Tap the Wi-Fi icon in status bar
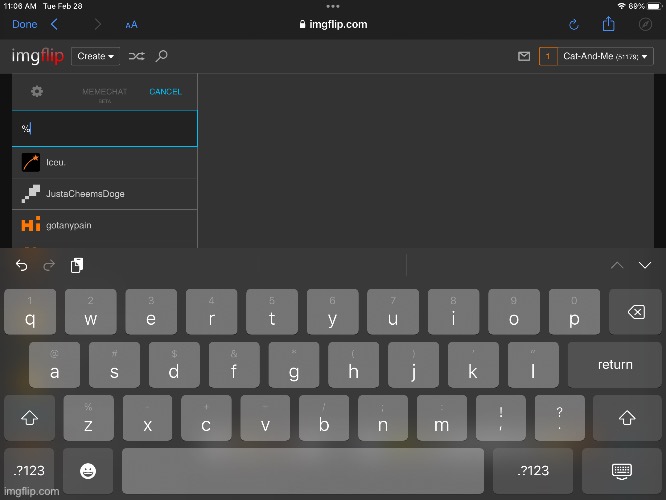The image size is (666, 500). [x=621, y=6]
